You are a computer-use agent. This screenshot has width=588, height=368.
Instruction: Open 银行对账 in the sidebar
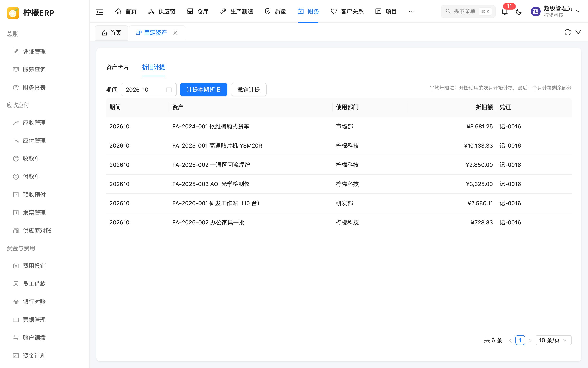click(34, 302)
